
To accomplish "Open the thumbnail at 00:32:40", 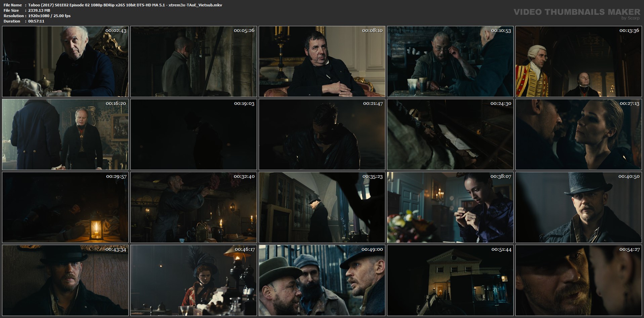I will (x=194, y=207).
